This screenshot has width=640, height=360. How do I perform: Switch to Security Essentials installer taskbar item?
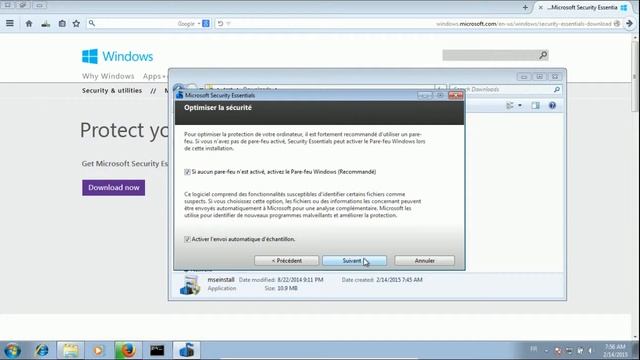click(x=187, y=350)
